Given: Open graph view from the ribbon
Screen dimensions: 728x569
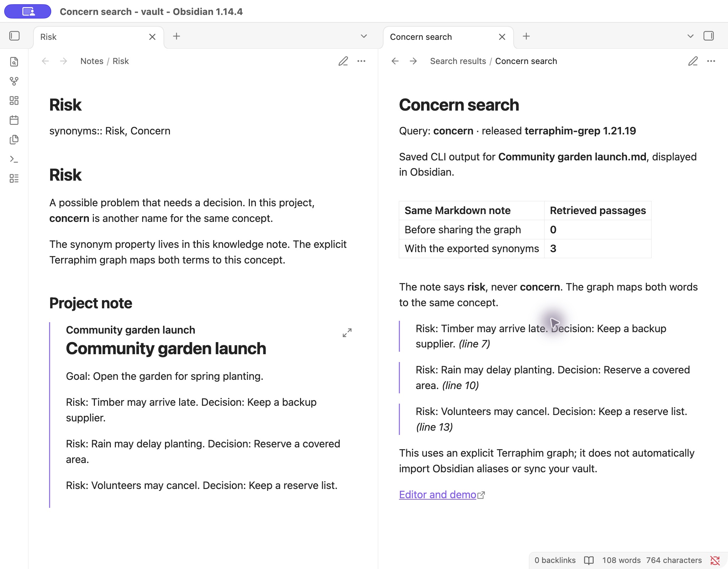Looking at the screenshot, I should 14,81.
